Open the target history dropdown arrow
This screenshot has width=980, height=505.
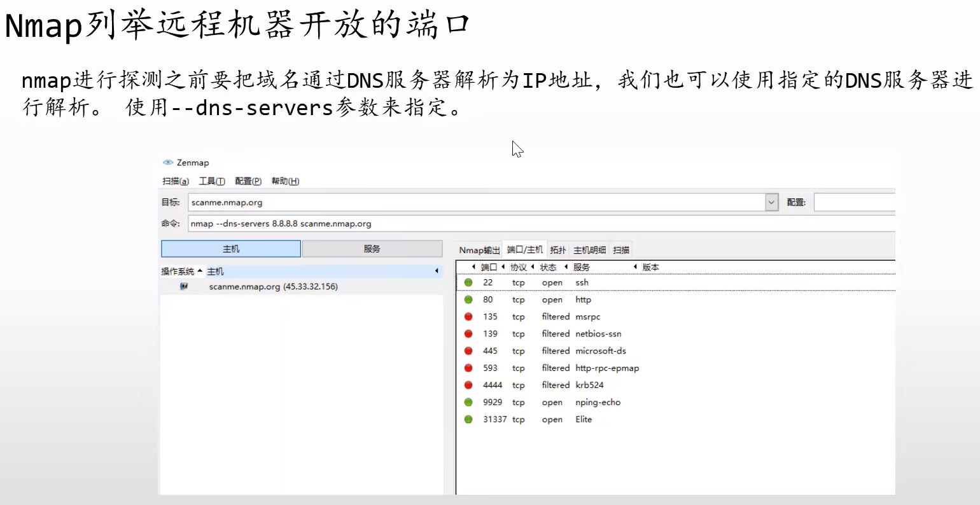click(x=771, y=202)
